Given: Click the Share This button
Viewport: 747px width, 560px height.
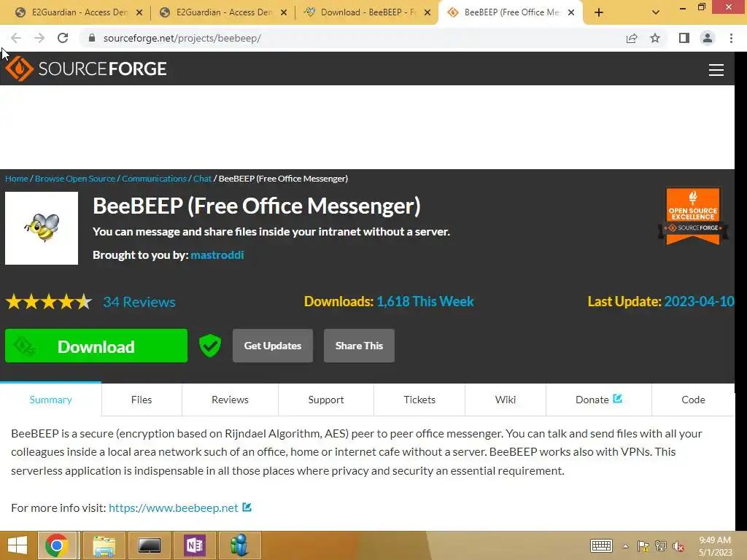Looking at the screenshot, I should click(x=359, y=346).
